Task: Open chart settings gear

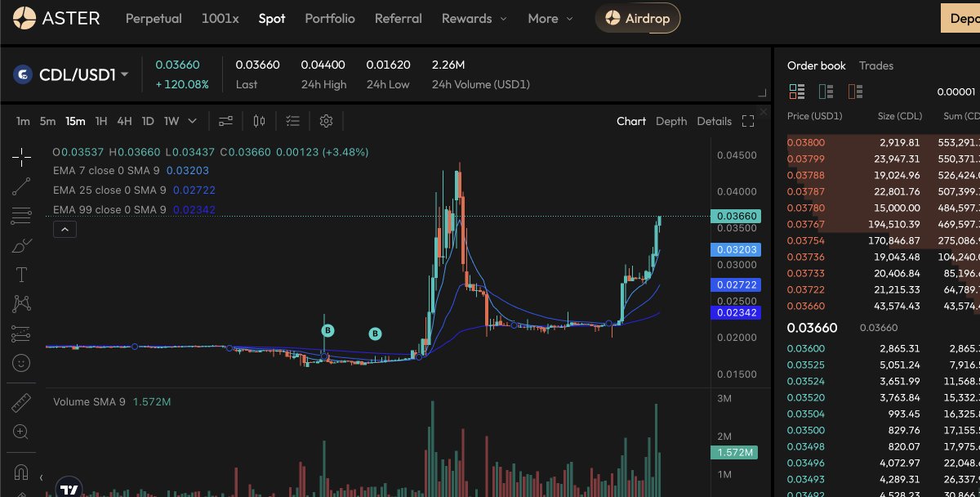Action: click(x=326, y=121)
